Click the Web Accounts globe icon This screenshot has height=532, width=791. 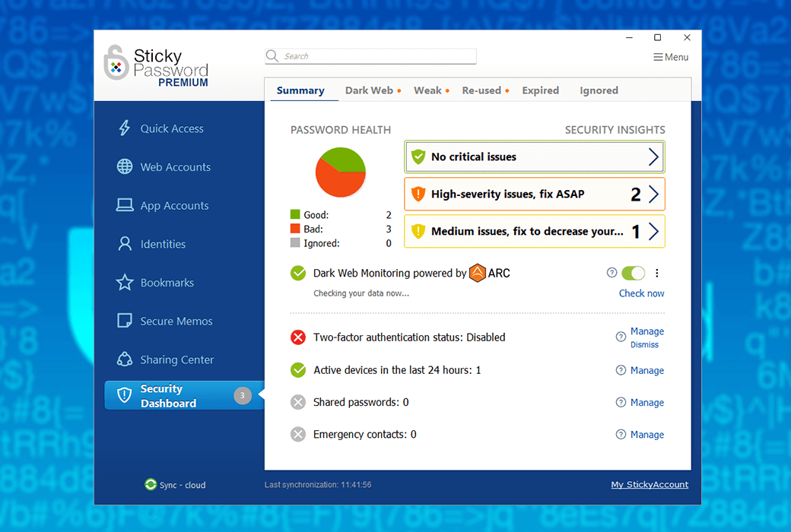pyautogui.click(x=125, y=167)
